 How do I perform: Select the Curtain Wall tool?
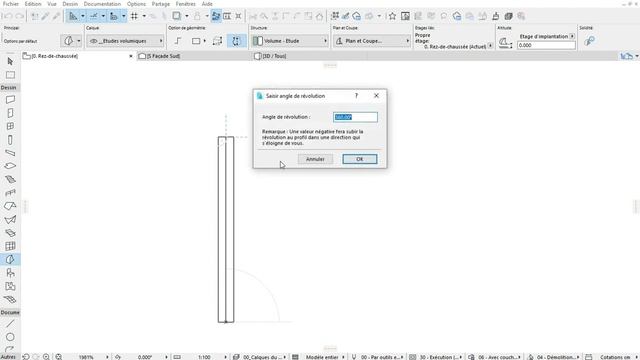click(x=10, y=246)
